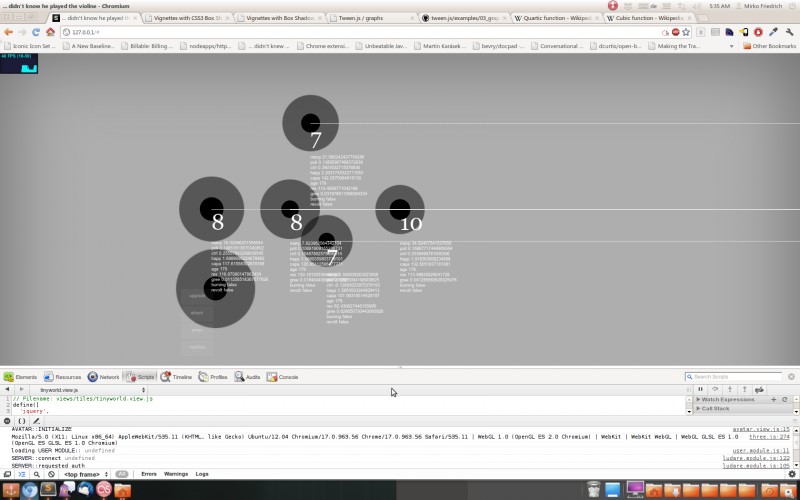The width and height of the screenshot is (800, 500).
Task: Expand the bookmarks bar overflow arrow
Action: [732, 46]
